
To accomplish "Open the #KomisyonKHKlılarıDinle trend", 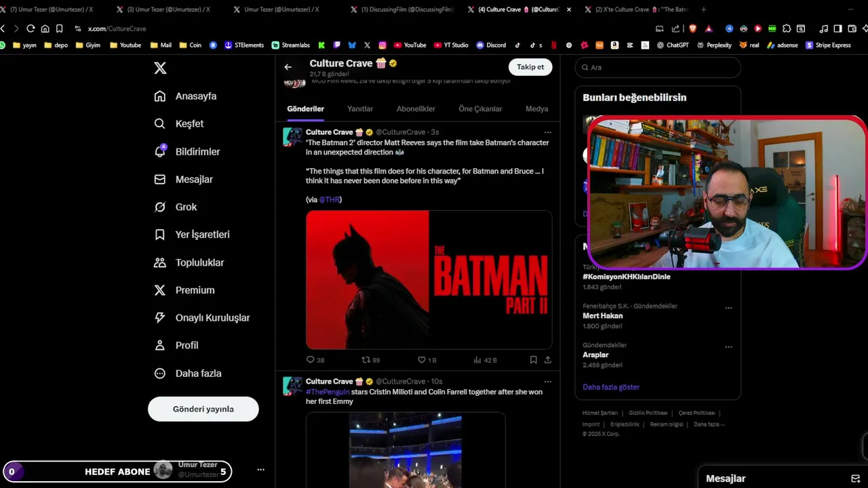I will pyautogui.click(x=626, y=277).
